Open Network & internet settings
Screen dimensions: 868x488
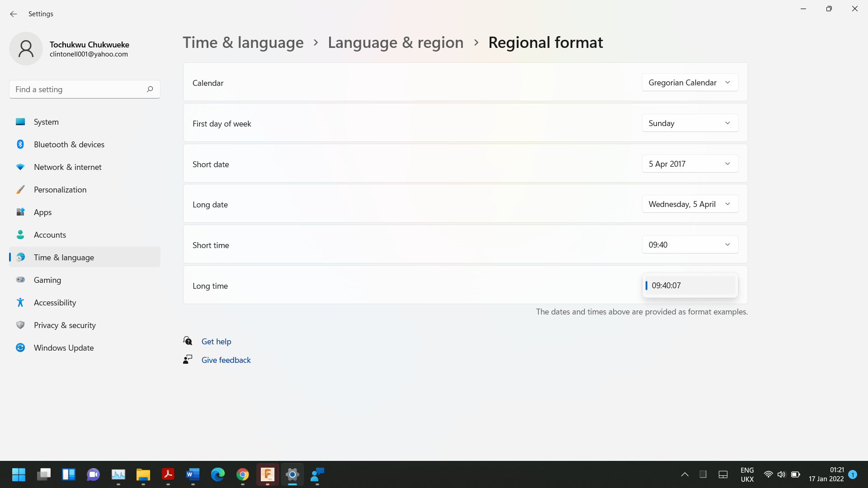pos(67,167)
